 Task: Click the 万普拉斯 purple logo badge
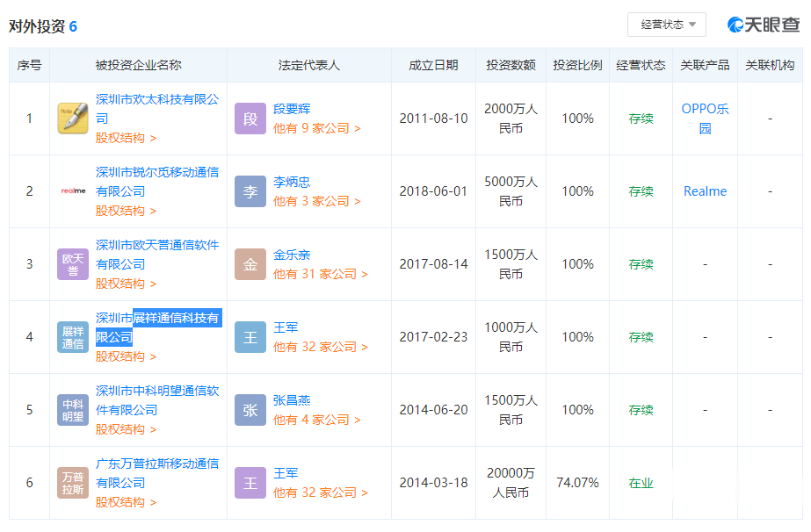[73, 483]
